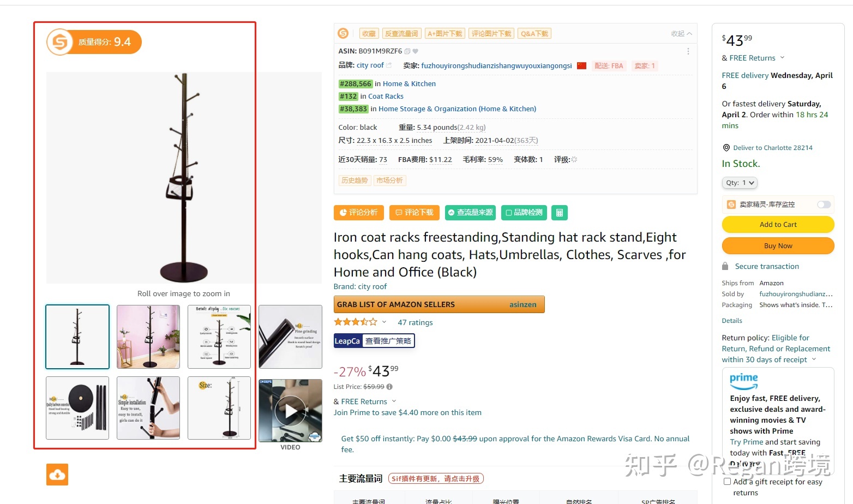Click the location pin delivery icon

726,148
